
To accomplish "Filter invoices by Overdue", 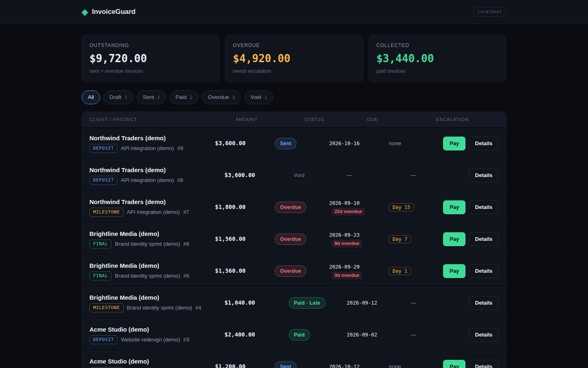I will pyautogui.click(x=221, y=97).
